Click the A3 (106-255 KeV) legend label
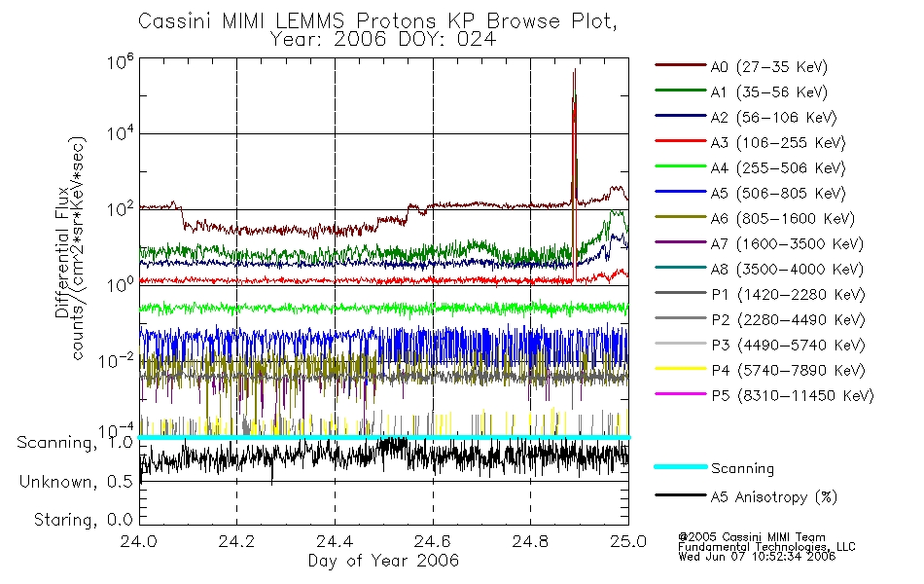 (778, 143)
